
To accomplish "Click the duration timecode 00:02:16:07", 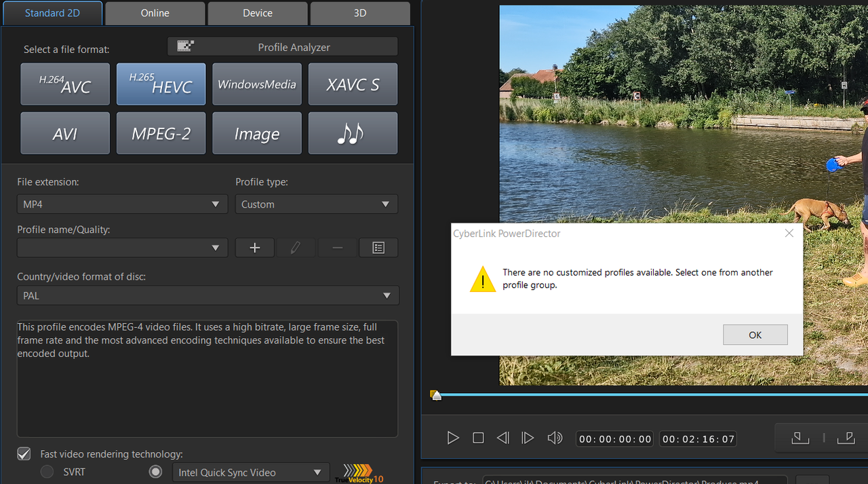I will click(x=698, y=439).
